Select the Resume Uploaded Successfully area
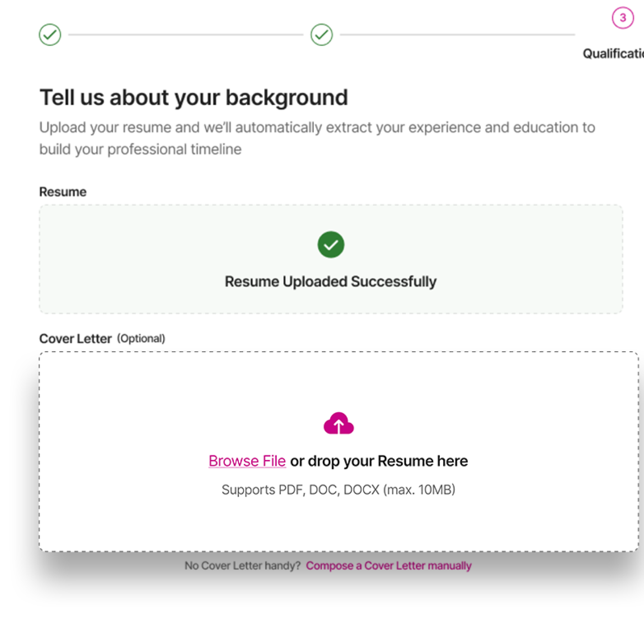The width and height of the screenshot is (644, 644). pos(331,281)
